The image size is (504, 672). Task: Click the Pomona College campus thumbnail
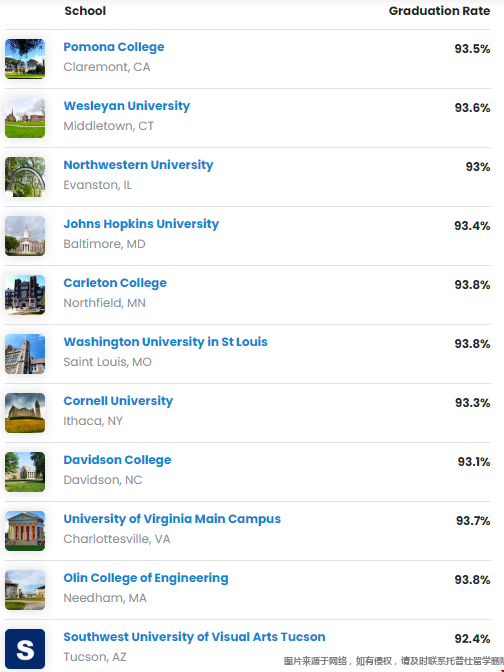[25, 59]
